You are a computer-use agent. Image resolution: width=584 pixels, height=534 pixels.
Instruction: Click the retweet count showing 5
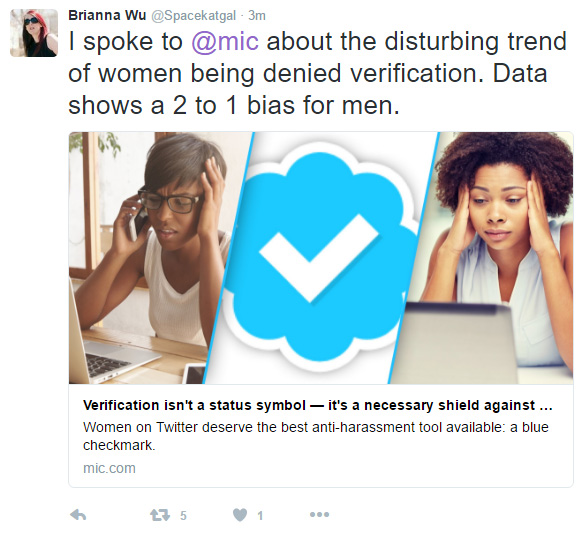[183, 516]
